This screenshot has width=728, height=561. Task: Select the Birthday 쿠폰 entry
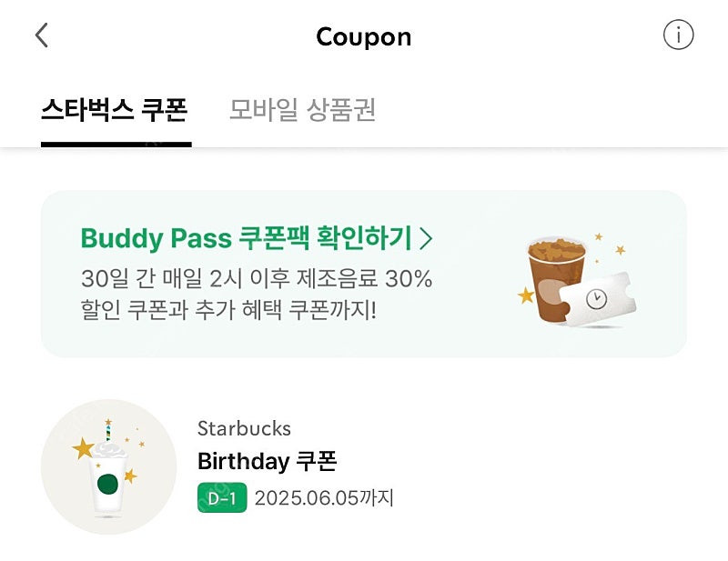point(268,461)
